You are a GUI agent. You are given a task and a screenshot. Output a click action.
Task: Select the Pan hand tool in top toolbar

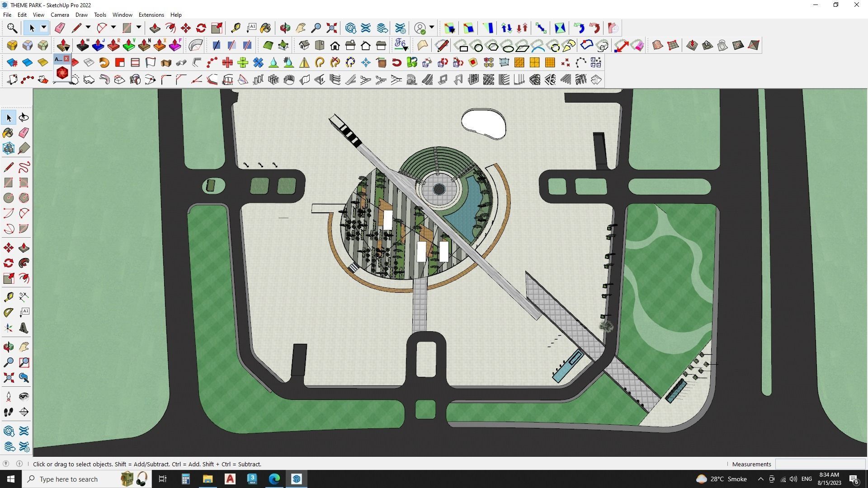pyautogui.click(x=301, y=28)
